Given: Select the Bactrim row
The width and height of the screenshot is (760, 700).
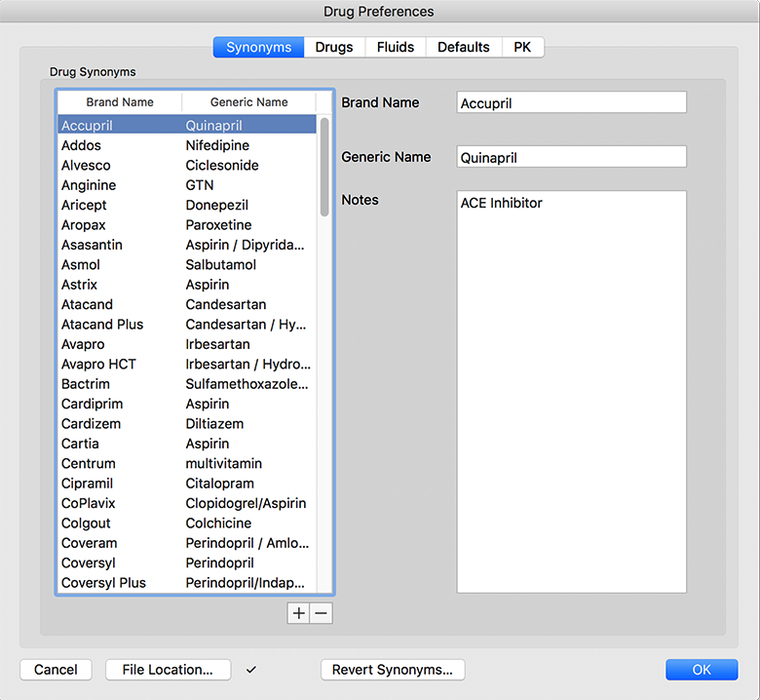Looking at the screenshot, I should pyautogui.click(x=187, y=384).
